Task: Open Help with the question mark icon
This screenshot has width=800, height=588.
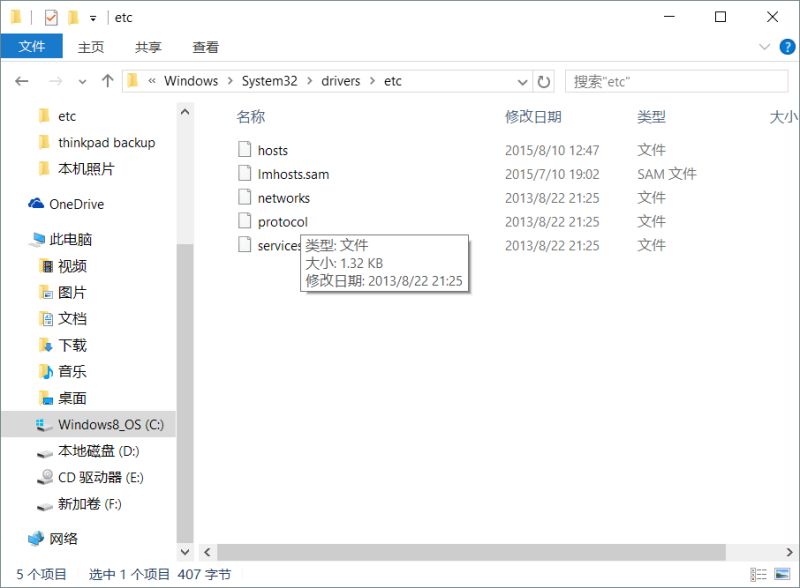Action: coord(789,46)
